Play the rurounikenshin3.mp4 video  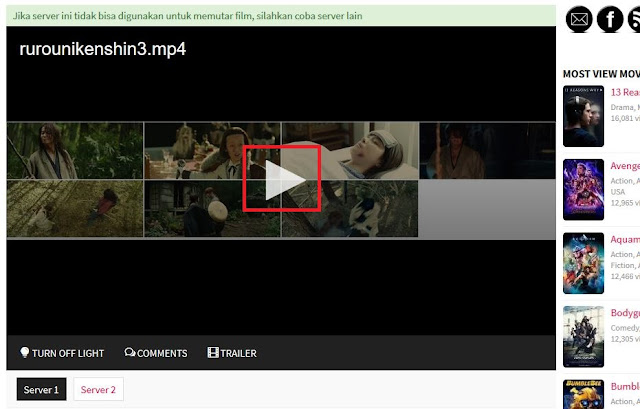tap(286, 180)
